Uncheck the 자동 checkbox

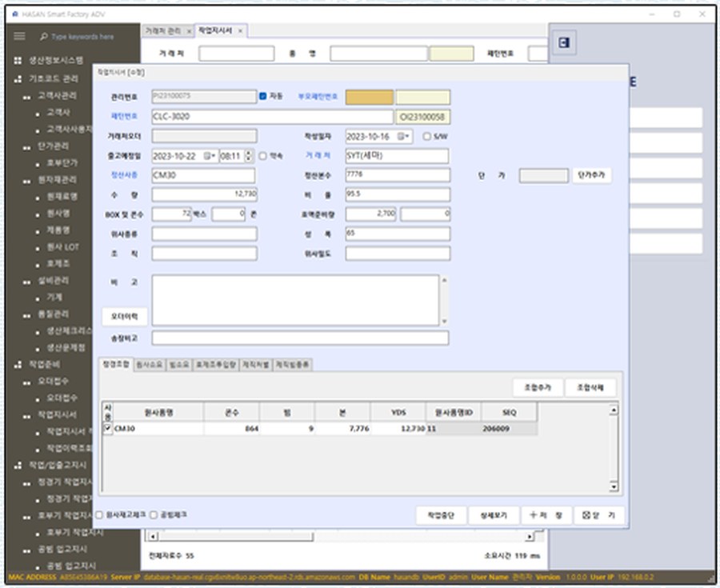coord(262,96)
